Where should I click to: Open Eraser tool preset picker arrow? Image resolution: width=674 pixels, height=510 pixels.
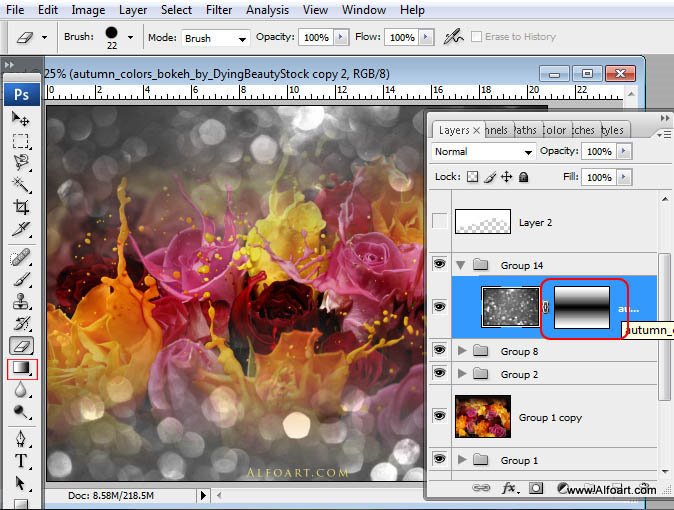44,37
